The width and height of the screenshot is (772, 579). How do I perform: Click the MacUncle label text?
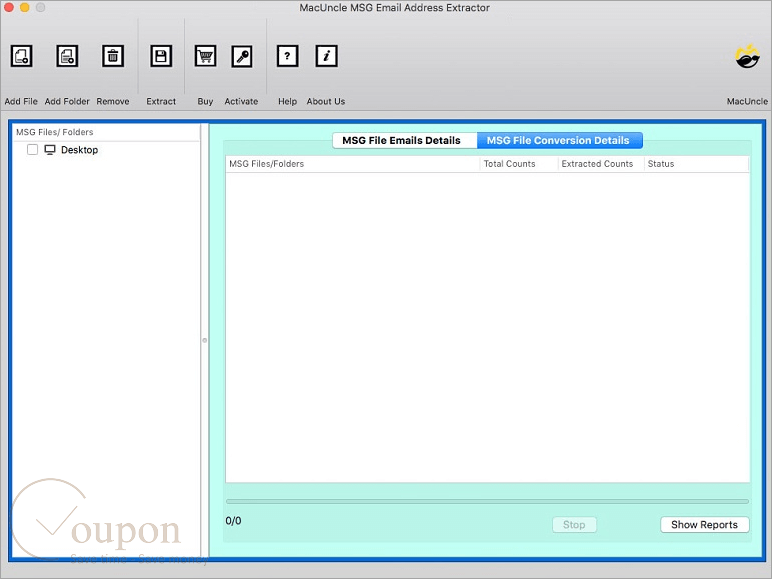[x=747, y=101]
